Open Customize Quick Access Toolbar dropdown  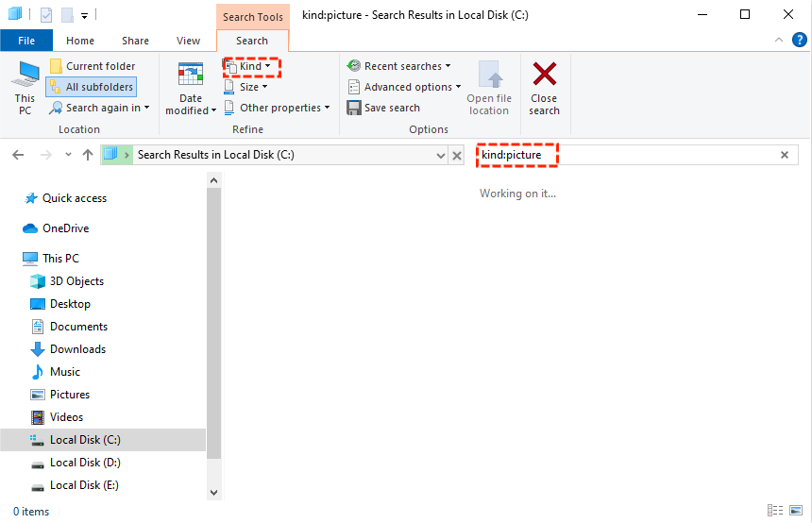click(84, 15)
